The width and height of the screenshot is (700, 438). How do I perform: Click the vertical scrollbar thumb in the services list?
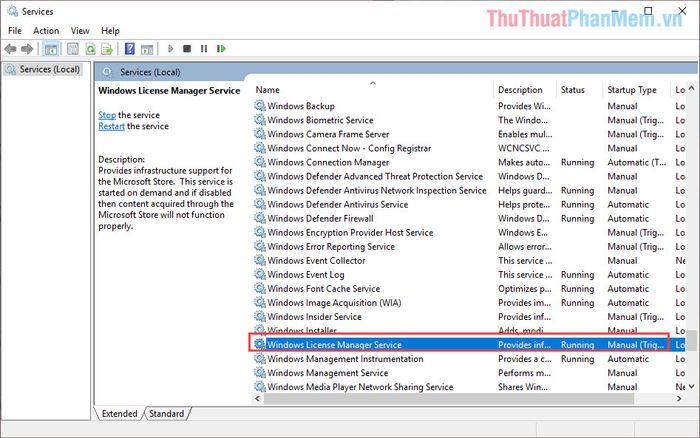(692, 340)
